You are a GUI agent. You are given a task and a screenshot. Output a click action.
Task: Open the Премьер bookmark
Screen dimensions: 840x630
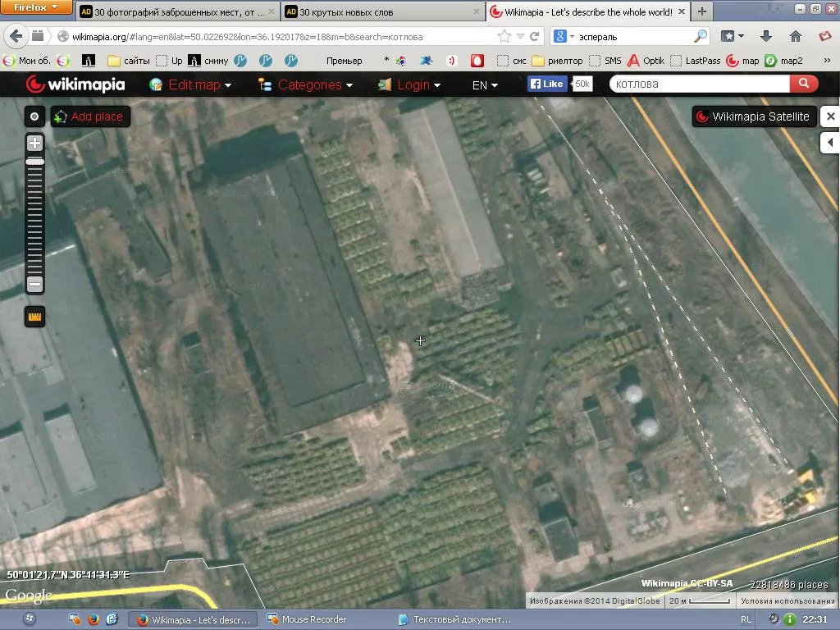click(x=344, y=61)
